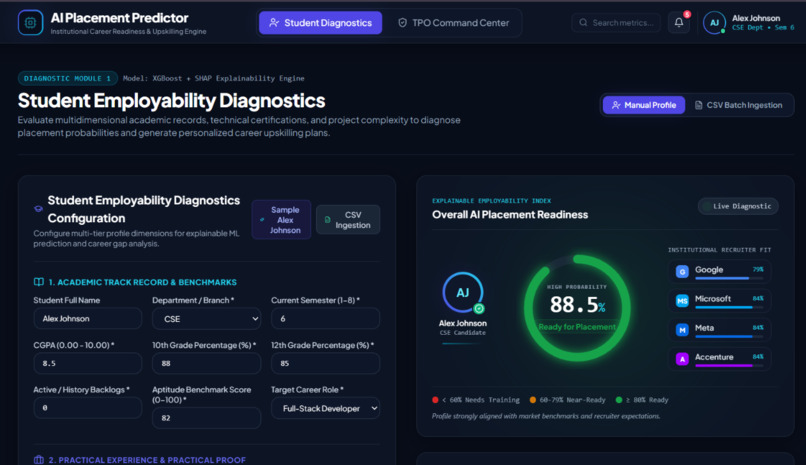Click the AJ user avatar in header
The height and width of the screenshot is (465, 806).
coord(714,23)
